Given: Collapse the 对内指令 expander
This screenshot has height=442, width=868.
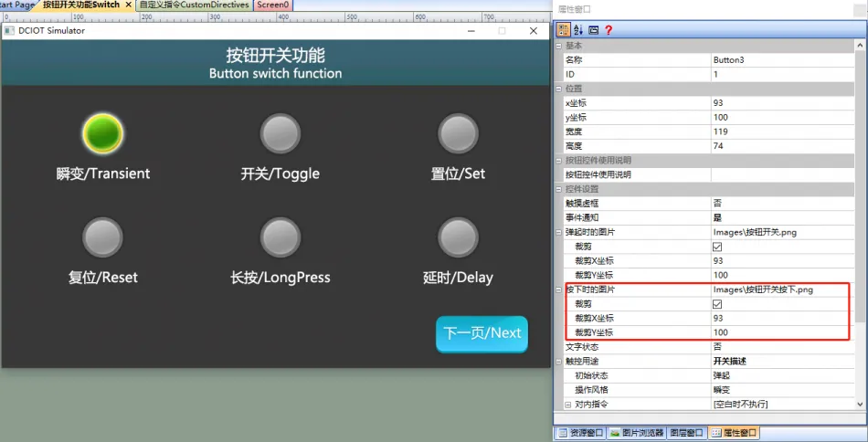Looking at the screenshot, I should point(567,405).
